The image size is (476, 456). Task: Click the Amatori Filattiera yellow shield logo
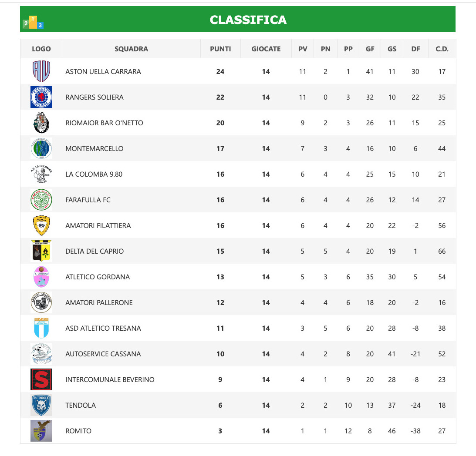pyautogui.click(x=41, y=225)
